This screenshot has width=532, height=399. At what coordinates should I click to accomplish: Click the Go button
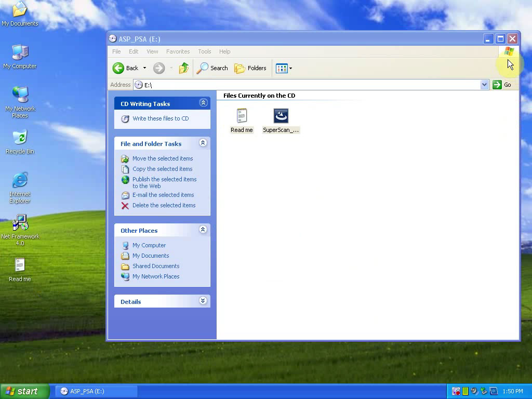pyautogui.click(x=502, y=85)
